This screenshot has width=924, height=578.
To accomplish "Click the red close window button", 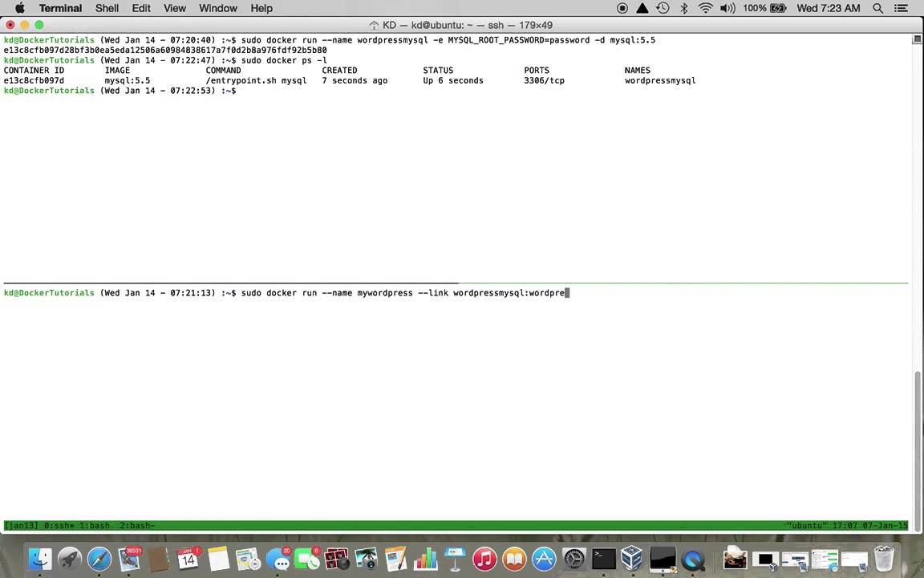I will (10, 25).
